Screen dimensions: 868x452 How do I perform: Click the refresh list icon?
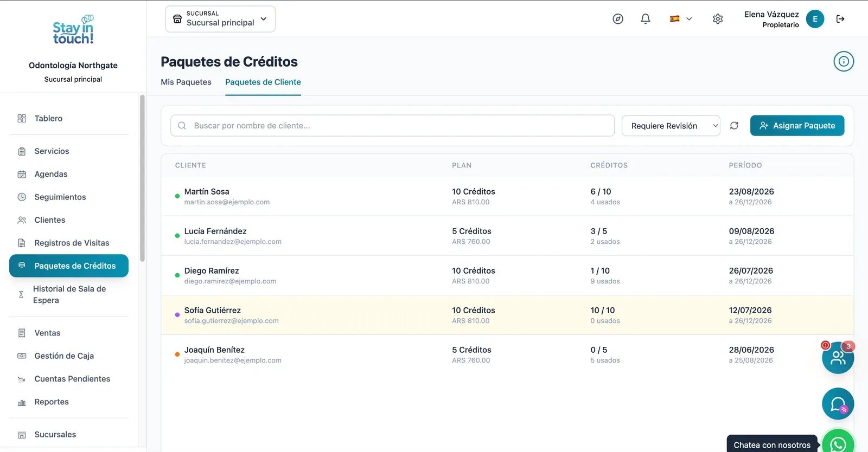734,126
